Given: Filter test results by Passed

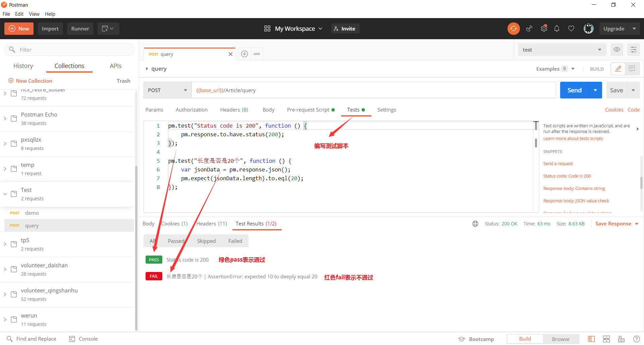Looking at the screenshot, I should click(x=176, y=241).
